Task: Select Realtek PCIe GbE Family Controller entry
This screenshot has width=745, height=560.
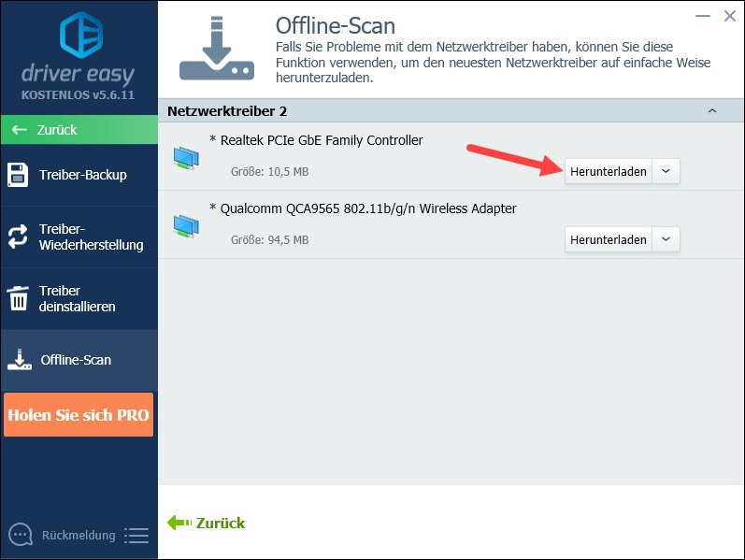Action: pyautogui.click(x=451, y=156)
